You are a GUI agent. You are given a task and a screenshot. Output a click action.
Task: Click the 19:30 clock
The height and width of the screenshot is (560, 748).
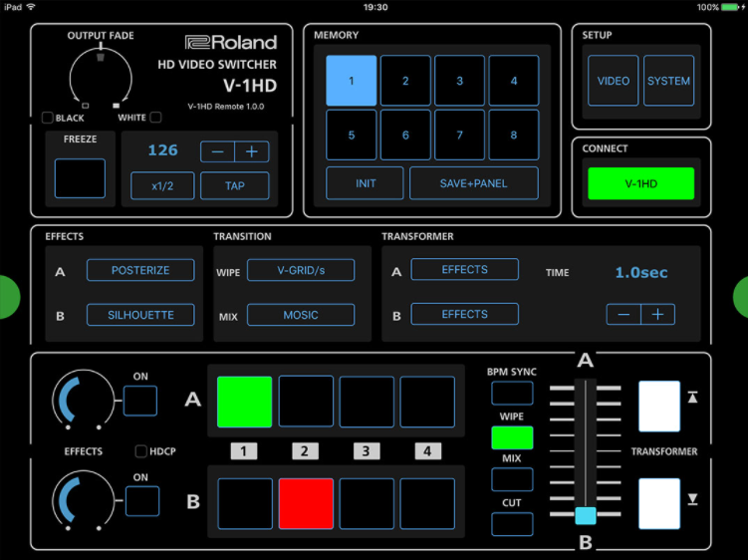click(375, 7)
